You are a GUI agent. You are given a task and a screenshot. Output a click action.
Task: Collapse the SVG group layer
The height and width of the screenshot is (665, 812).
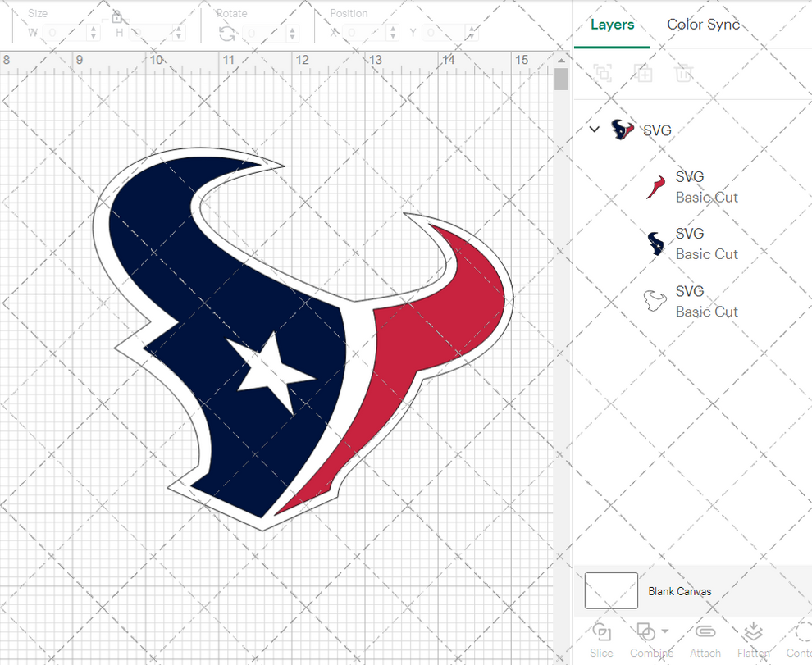pos(594,130)
